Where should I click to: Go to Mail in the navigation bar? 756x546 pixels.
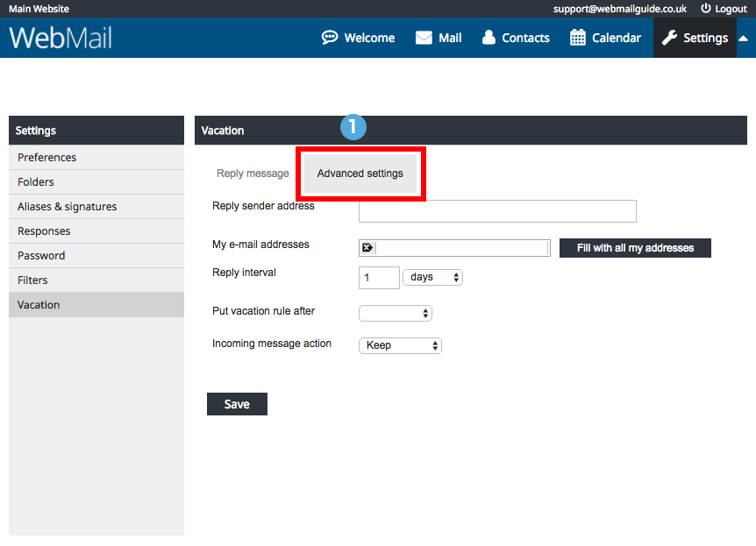(439, 38)
